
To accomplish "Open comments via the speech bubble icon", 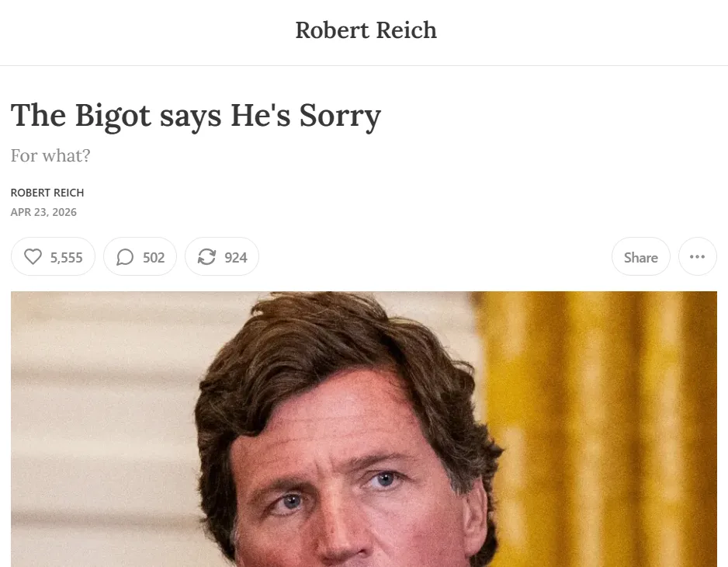I will click(125, 256).
